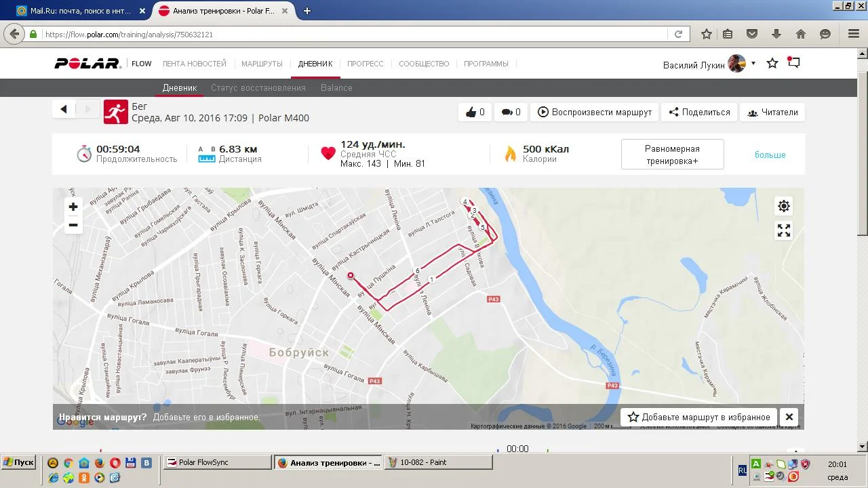Click the taskbar clock 20:01

(x=837, y=464)
